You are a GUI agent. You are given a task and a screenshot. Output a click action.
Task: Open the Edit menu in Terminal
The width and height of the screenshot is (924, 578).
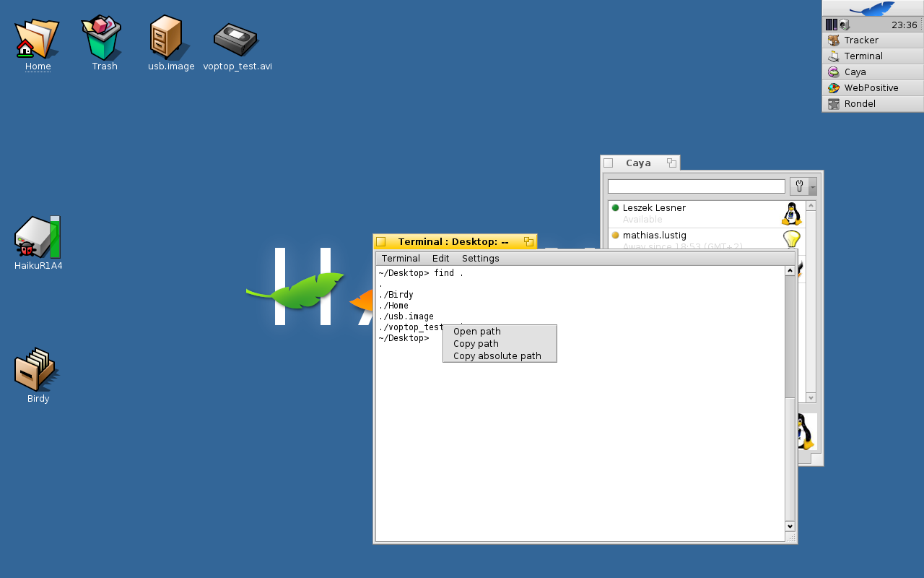pyautogui.click(x=440, y=259)
